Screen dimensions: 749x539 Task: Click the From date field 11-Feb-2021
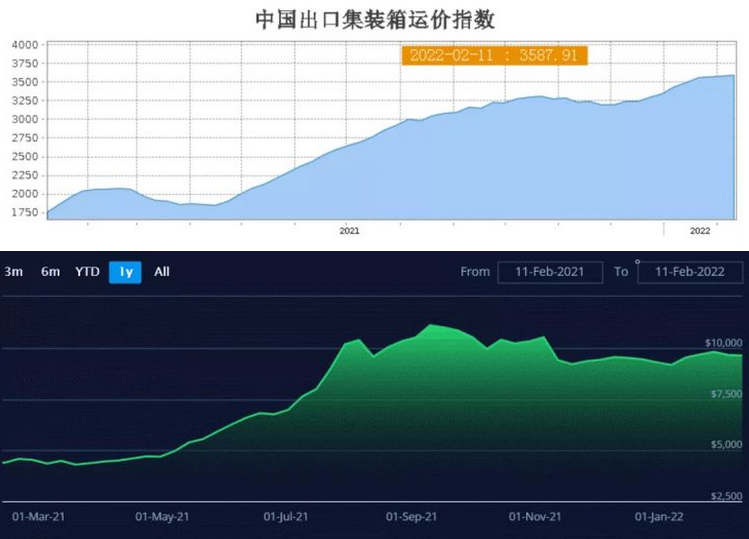click(x=549, y=271)
